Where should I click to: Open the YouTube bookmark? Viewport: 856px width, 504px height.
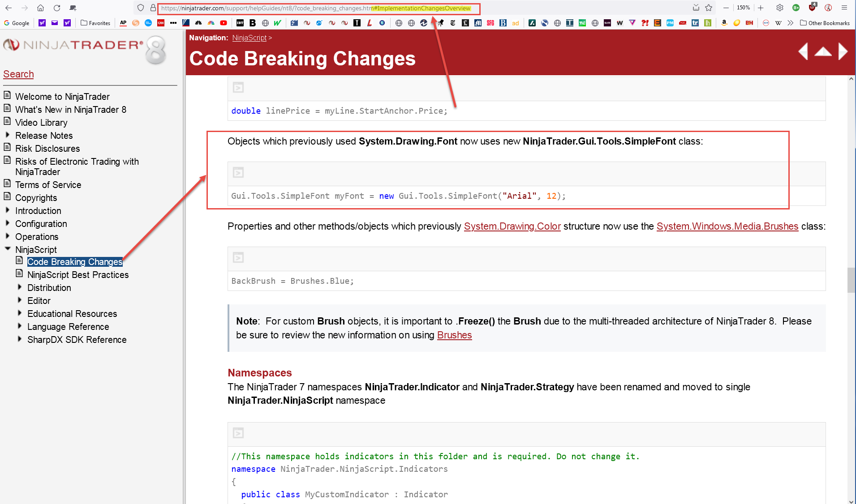[x=224, y=23]
